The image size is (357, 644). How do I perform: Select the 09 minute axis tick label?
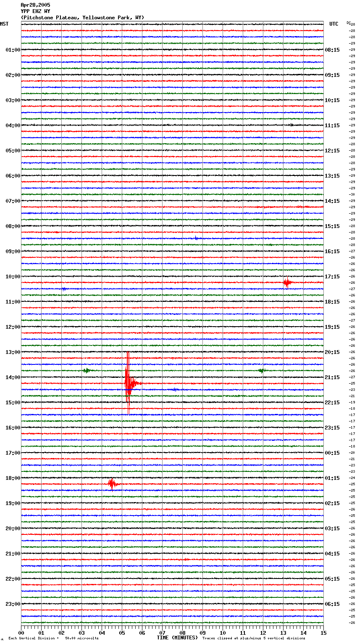pos(202,633)
